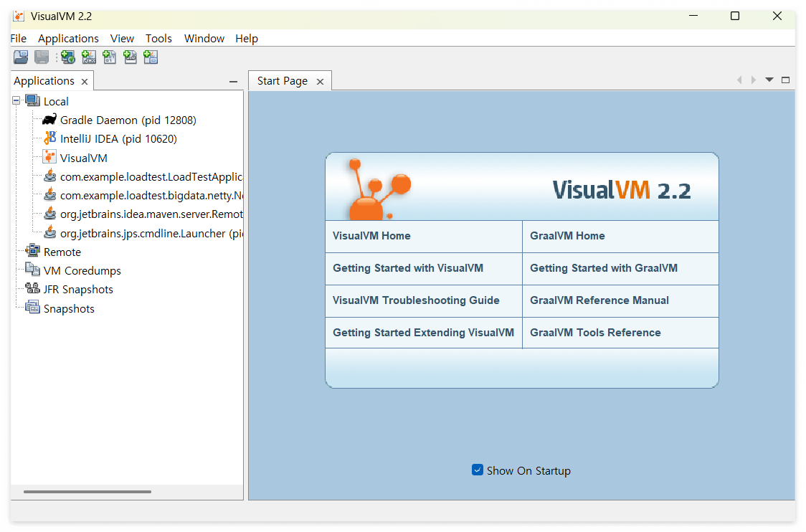
Task: Select Gradle Daemon (pid 12808) entry
Action: coord(128,120)
